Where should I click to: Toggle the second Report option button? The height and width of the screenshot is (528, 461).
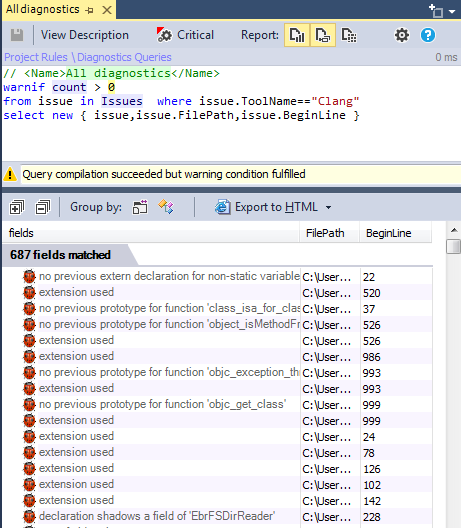(x=323, y=35)
